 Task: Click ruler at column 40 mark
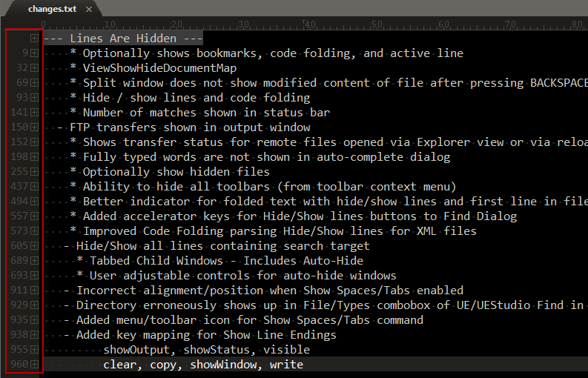tap(310, 24)
